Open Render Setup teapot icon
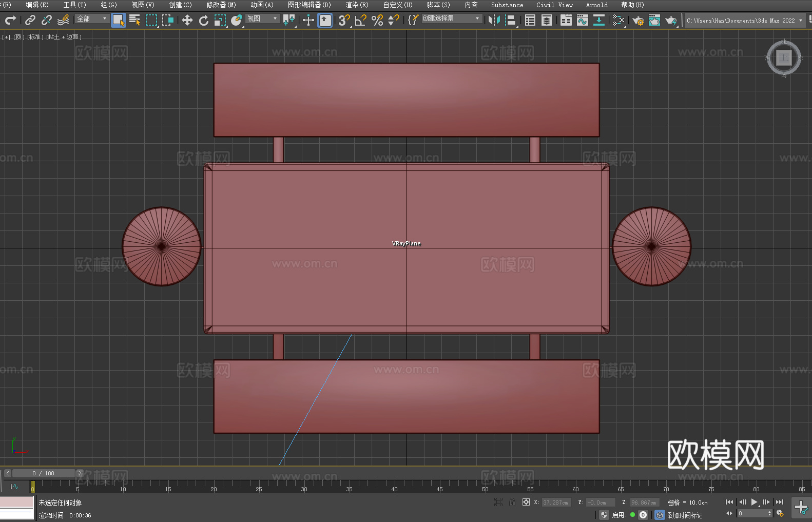812x522 pixels. click(638, 21)
